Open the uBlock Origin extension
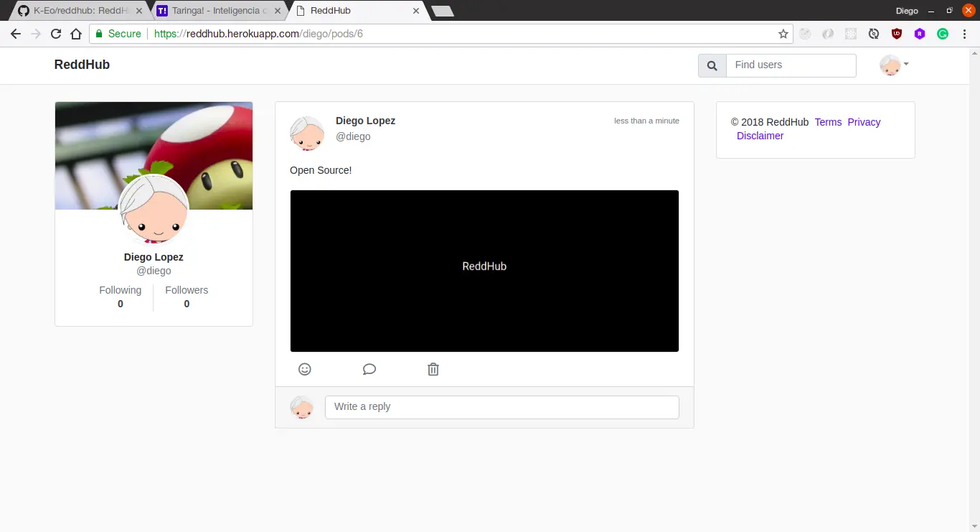The height and width of the screenshot is (532, 980). click(897, 34)
